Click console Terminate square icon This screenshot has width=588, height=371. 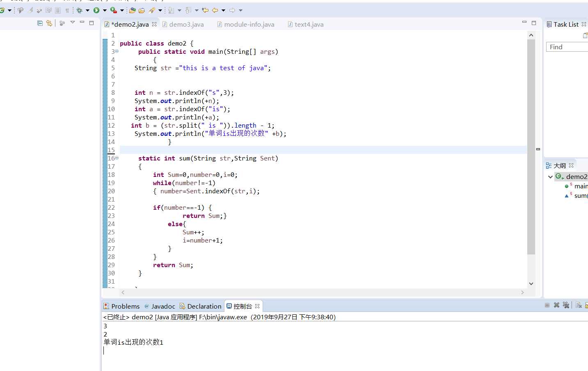pyautogui.click(x=547, y=305)
